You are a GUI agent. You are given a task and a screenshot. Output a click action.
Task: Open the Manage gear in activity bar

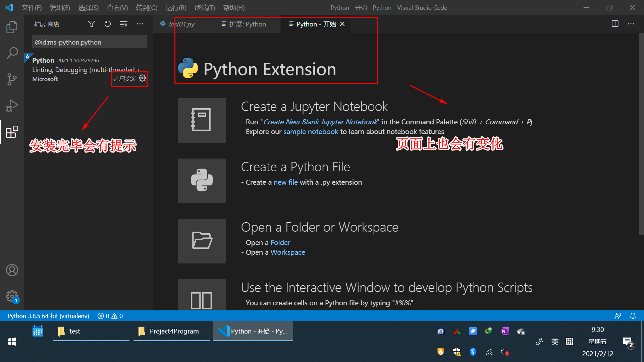(x=12, y=296)
